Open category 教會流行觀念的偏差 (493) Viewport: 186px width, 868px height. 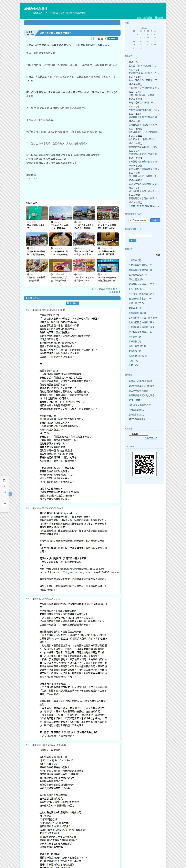(141, 322)
